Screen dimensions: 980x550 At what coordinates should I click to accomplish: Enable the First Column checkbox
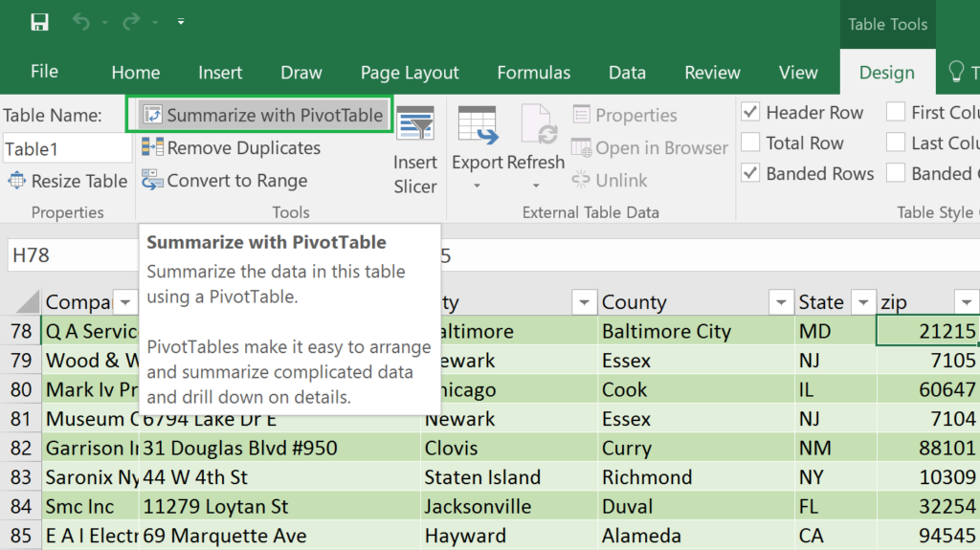[896, 113]
